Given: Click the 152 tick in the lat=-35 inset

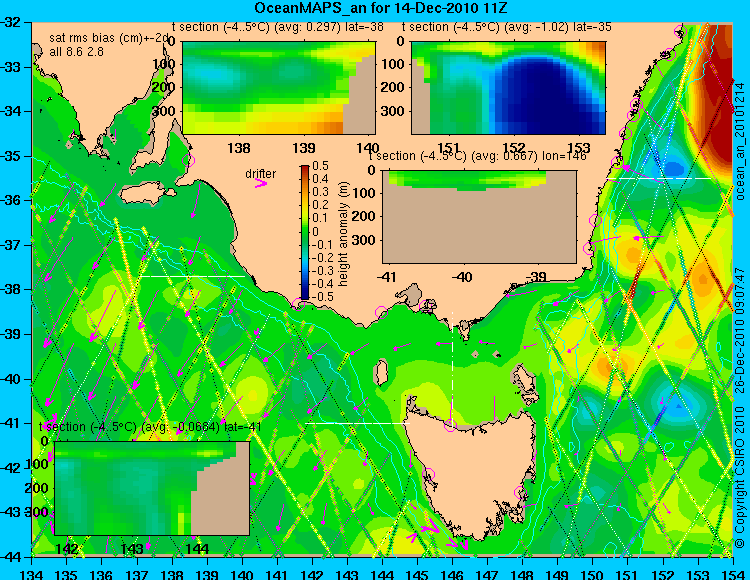Looking at the screenshot, I should pos(514,147).
